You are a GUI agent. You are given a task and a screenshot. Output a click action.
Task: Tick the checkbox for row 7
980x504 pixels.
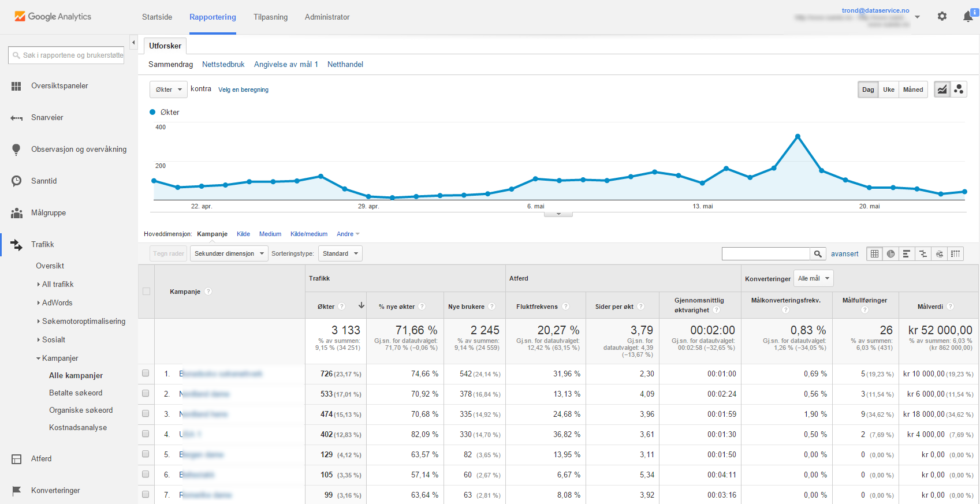pyautogui.click(x=146, y=494)
